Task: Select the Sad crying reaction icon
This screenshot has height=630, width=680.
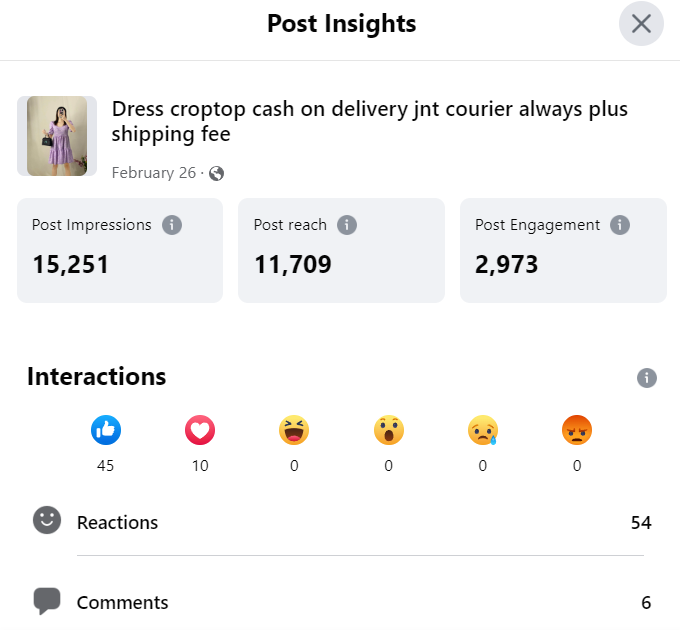Action: [x=483, y=431]
